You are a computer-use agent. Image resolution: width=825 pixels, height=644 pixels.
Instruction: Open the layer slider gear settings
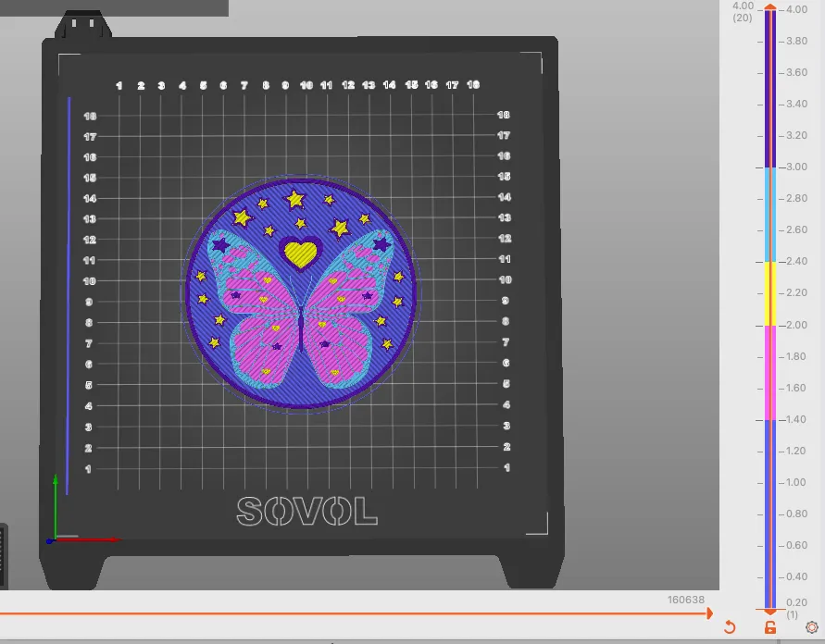[x=811, y=627]
